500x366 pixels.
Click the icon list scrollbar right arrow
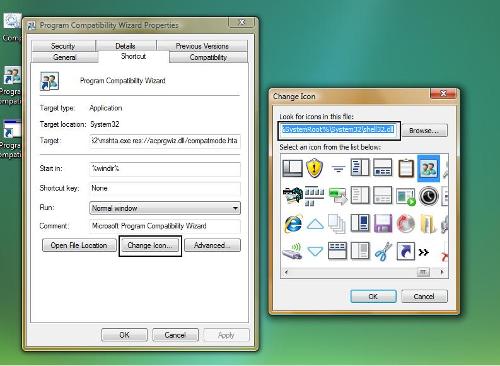click(x=442, y=272)
